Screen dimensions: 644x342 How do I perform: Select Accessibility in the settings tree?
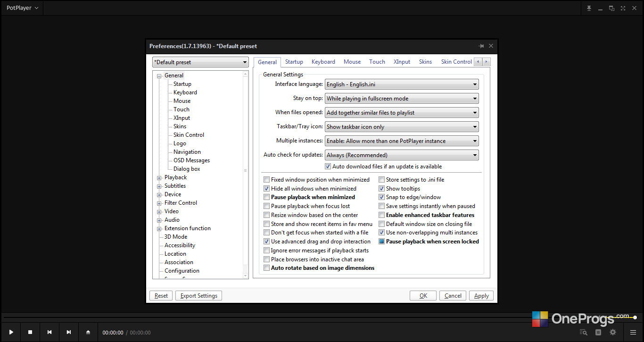point(180,245)
